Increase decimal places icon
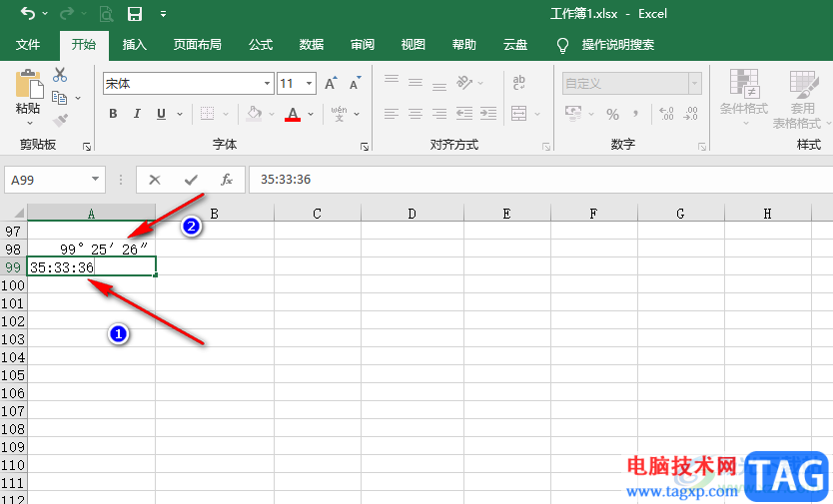 point(666,113)
